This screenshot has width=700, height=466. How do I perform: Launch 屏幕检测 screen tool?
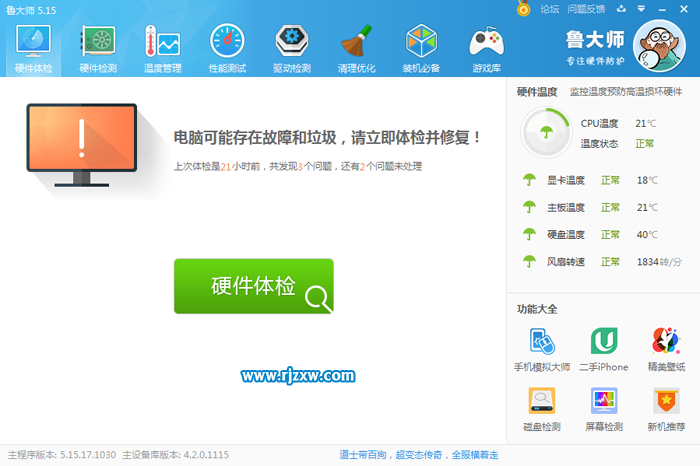click(x=604, y=409)
